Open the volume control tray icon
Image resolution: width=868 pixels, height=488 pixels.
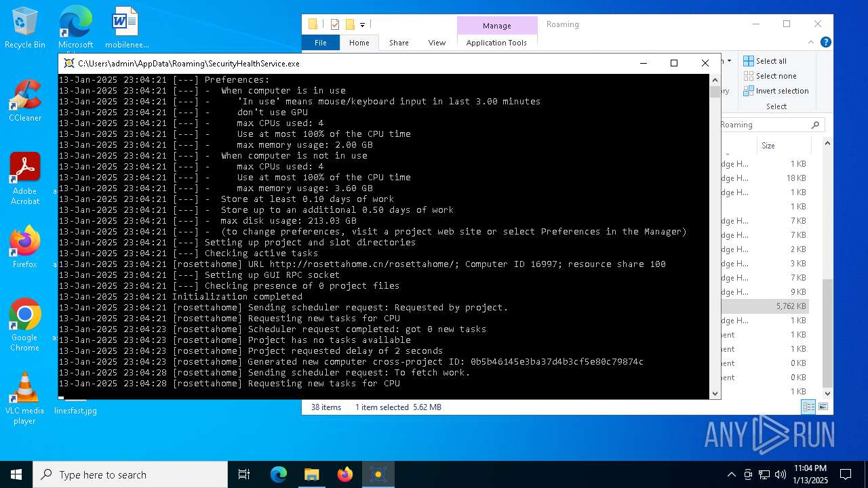coord(781,474)
